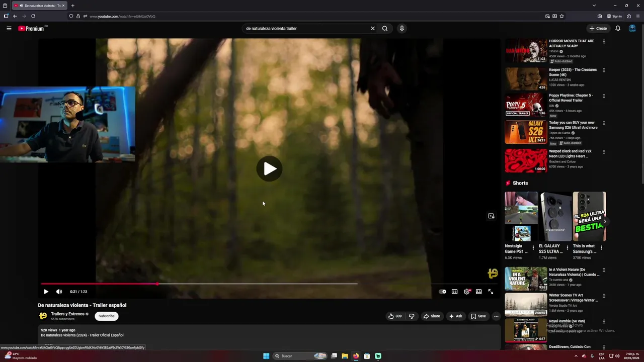This screenshot has width=644, height=362.
Task: Save the video to a playlist
Action: 478,316
